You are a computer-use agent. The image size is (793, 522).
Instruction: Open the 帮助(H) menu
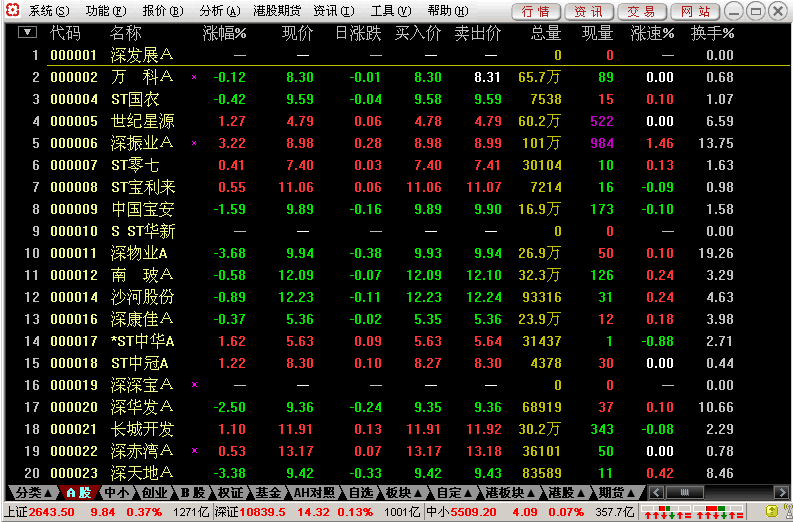point(448,11)
